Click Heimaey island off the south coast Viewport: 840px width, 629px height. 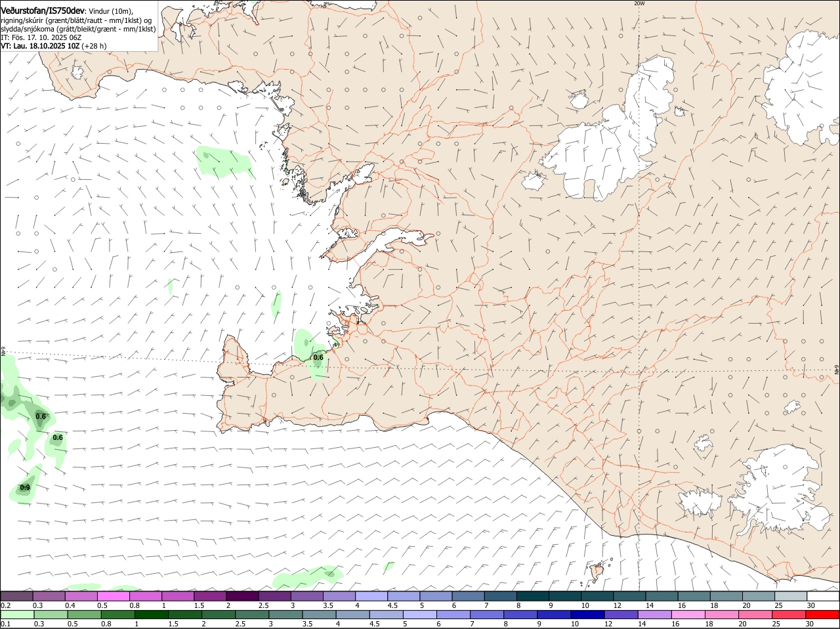coord(597,572)
